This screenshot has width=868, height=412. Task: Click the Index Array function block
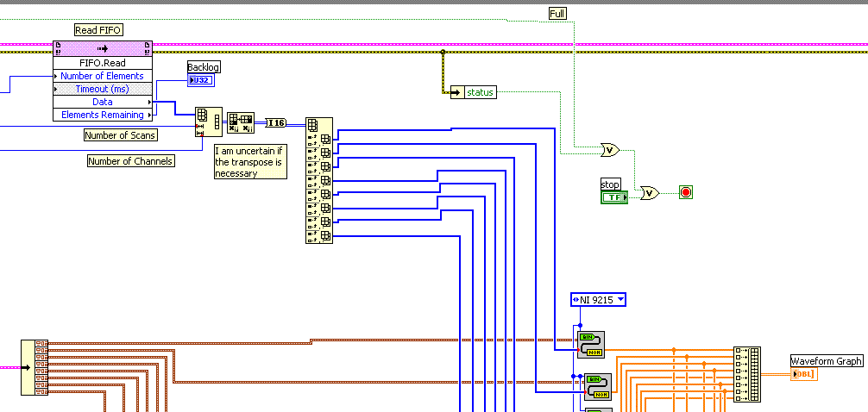coord(318,180)
